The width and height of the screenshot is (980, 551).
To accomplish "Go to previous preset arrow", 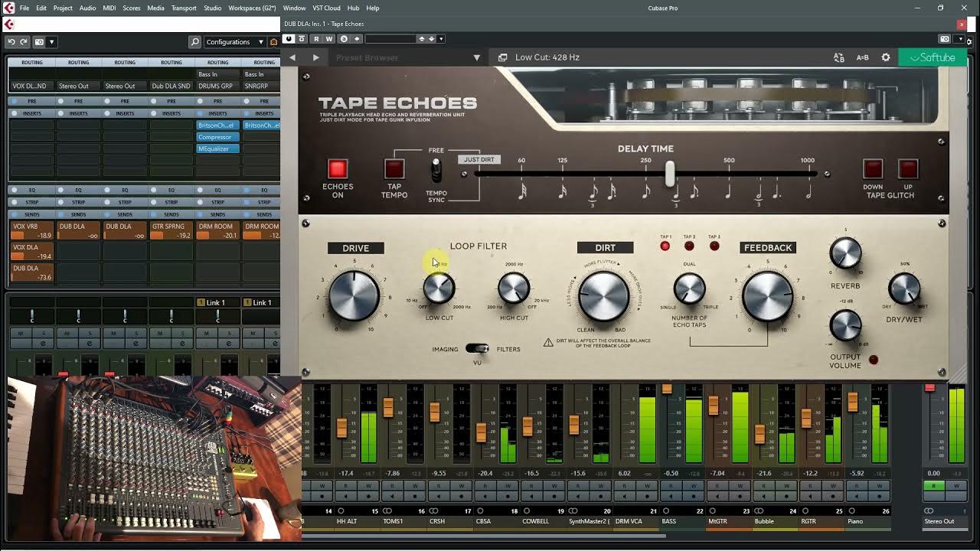I will 292,57.
